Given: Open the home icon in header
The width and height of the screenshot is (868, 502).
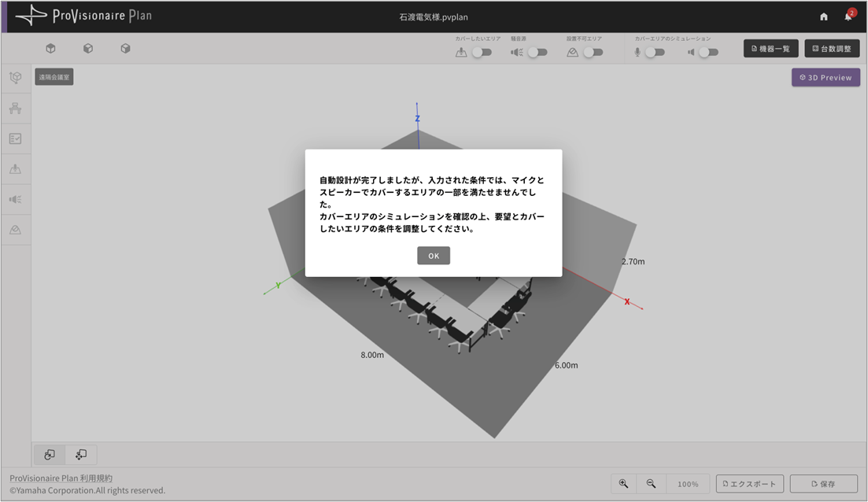Looking at the screenshot, I should click(824, 17).
